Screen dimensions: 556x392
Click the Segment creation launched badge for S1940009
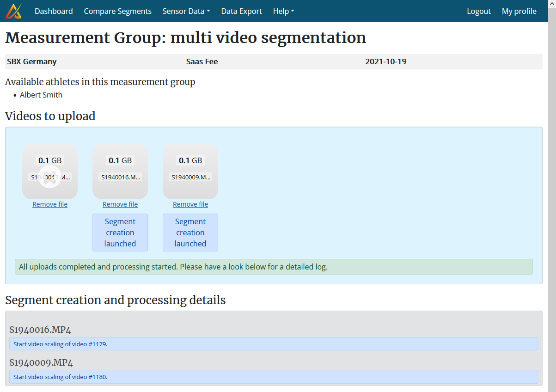click(190, 232)
